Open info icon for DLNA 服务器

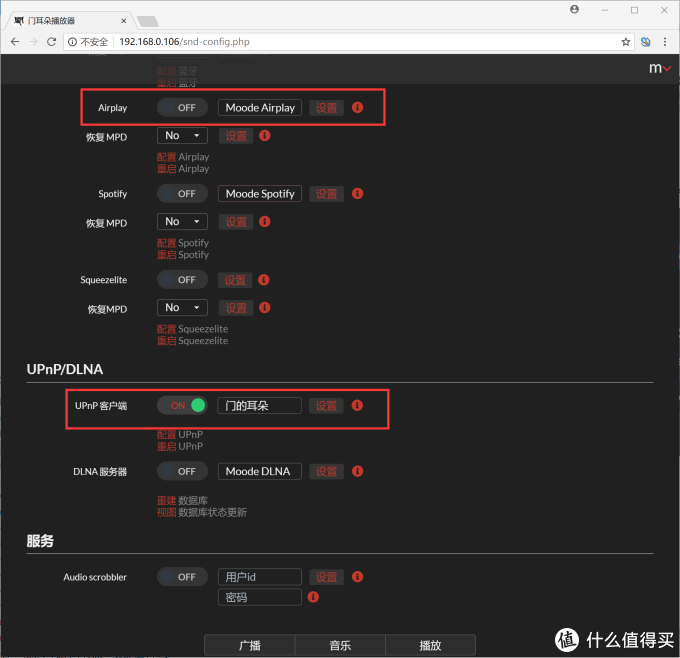click(x=357, y=471)
